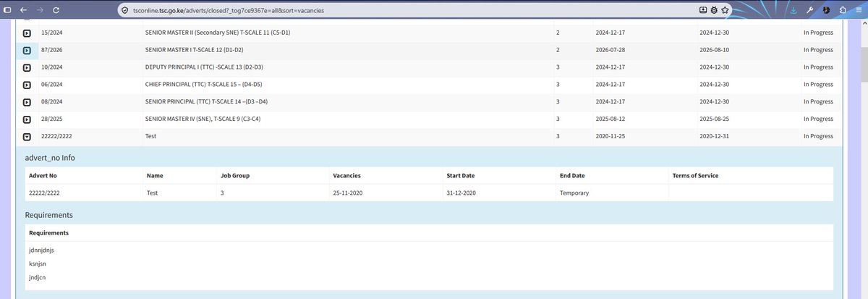Open the profile avatar menu

pos(827,10)
